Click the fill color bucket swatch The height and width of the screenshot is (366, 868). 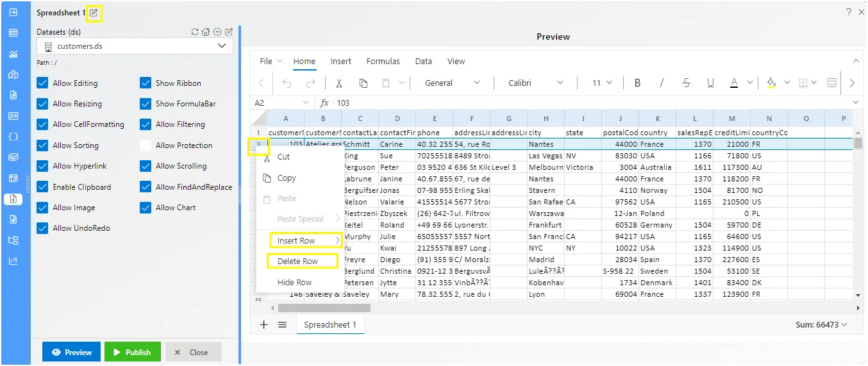(x=771, y=83)
